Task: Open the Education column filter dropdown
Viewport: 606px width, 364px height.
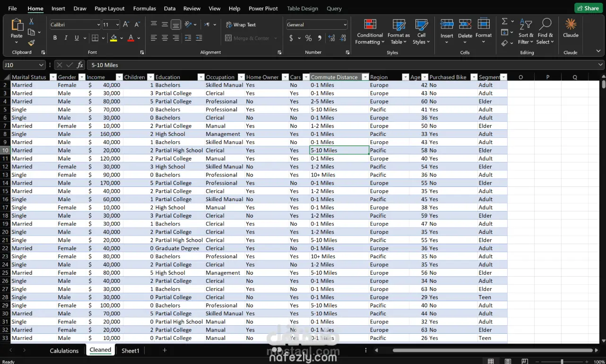Action: 201,77
